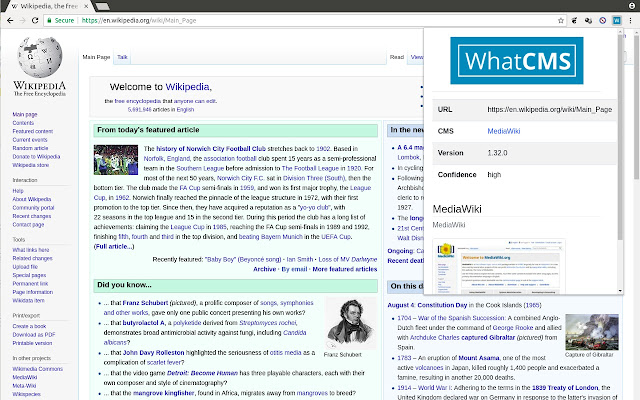
Task: Click the WhatCMS logo banner in the popup
Action: [517, 60]
